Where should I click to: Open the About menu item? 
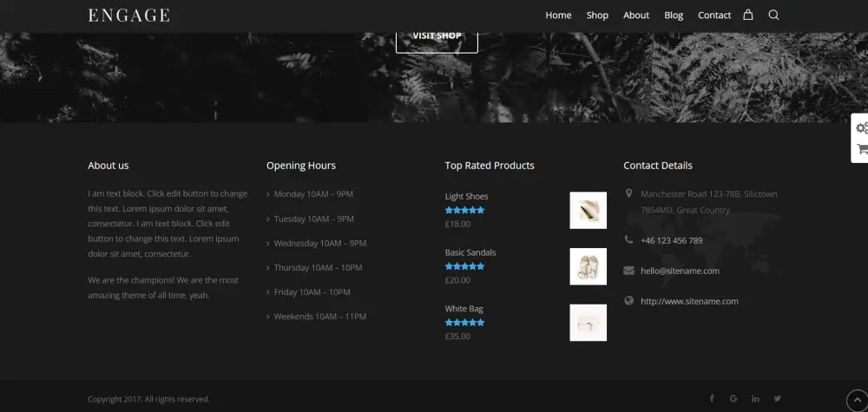(636, 16)
